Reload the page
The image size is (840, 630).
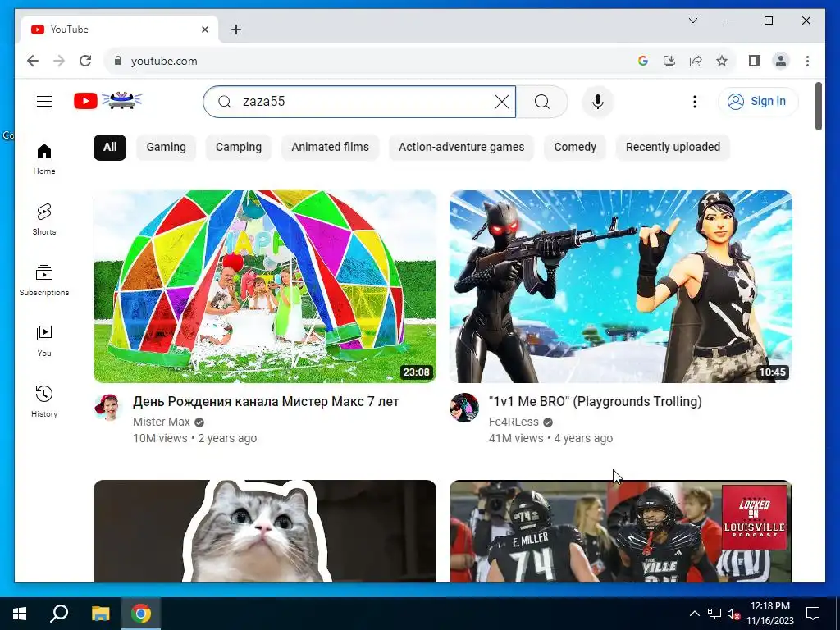pos(85,61)
